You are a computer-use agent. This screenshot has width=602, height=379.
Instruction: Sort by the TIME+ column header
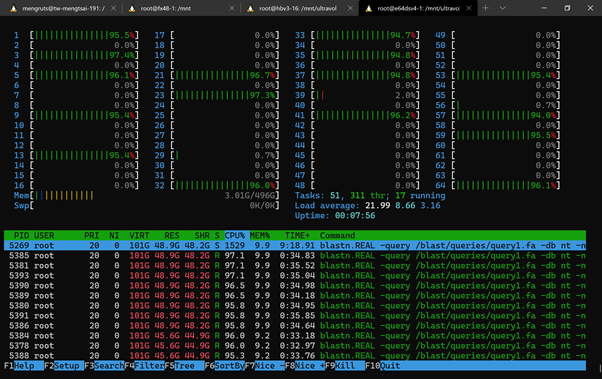coord(297,235)
